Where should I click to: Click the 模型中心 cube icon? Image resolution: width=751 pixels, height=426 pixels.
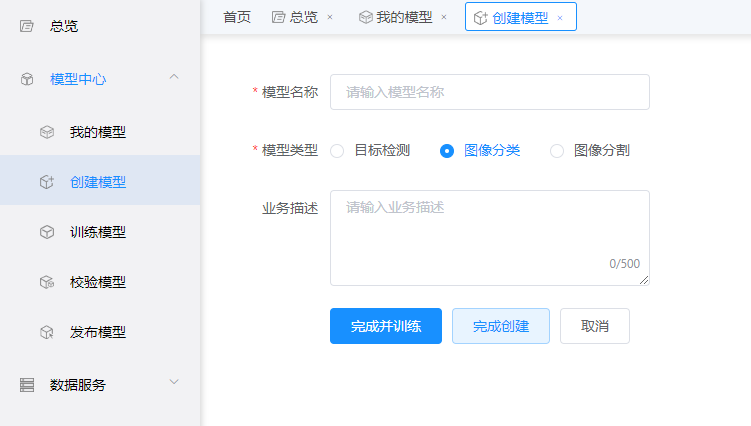tap(27, 79)
